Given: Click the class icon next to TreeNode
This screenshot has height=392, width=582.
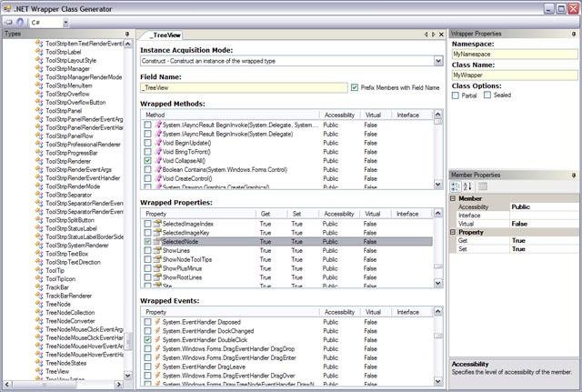Looking at the screenshot, I should 39,304.
